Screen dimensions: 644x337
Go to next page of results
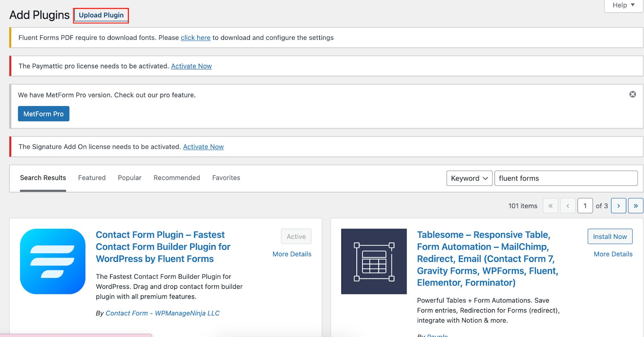pos(618,205)
